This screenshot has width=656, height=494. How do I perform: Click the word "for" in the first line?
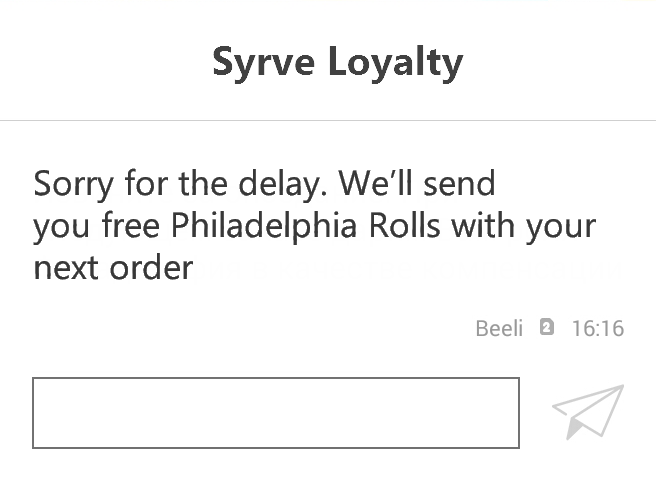tap(147, 185)
